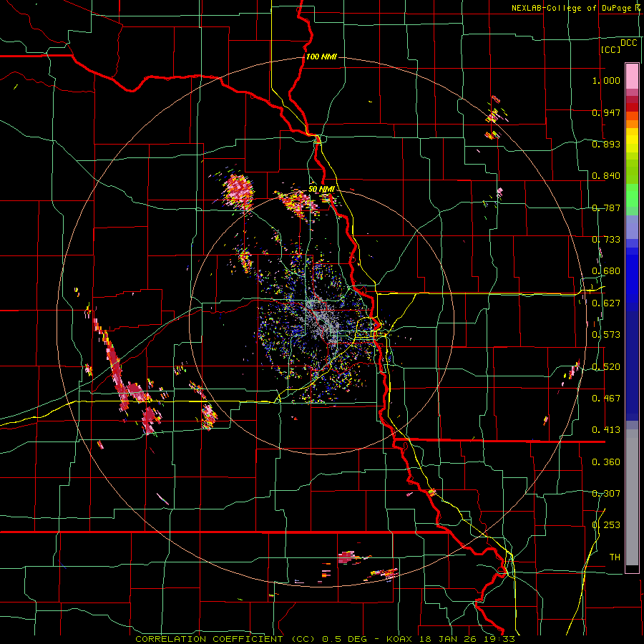Viewport: 644px width, 644px height.
Task: Select the 0.413 value on the CC scale
Action: click(606, 430)
